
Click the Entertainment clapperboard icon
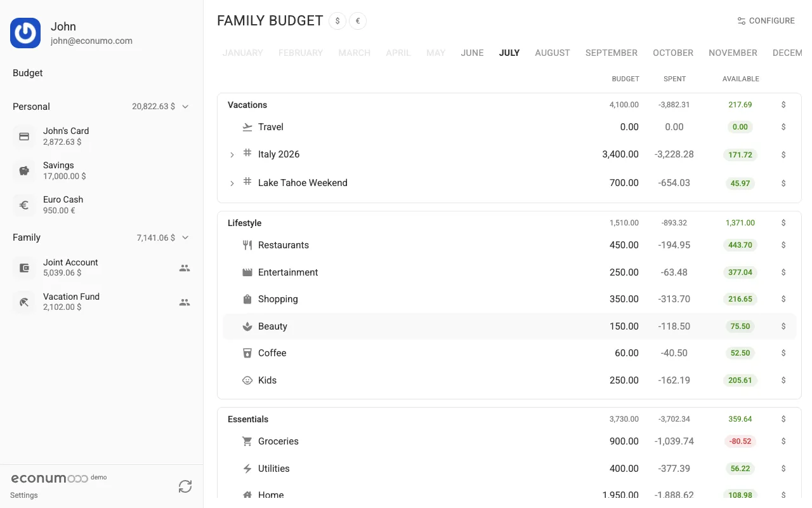[x=247, y=272]
